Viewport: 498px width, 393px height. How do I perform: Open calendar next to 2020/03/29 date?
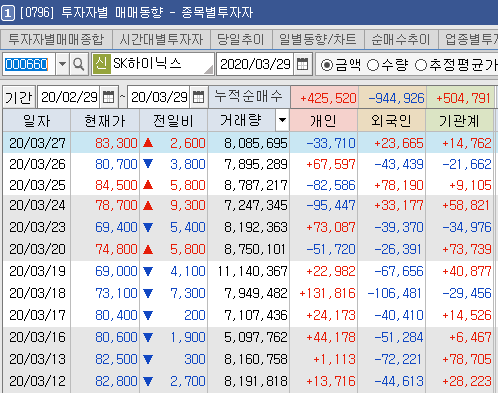click(302, 64)
